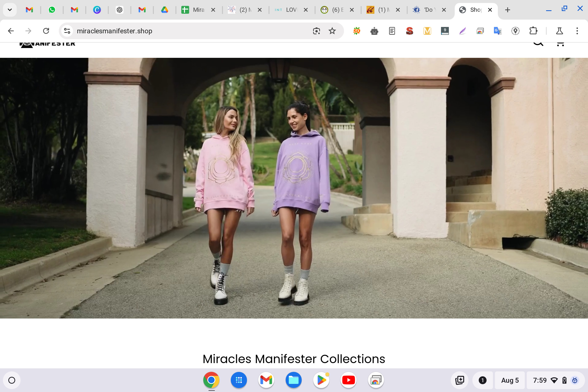Open the pinned Canva tab

tap(97, 10)
